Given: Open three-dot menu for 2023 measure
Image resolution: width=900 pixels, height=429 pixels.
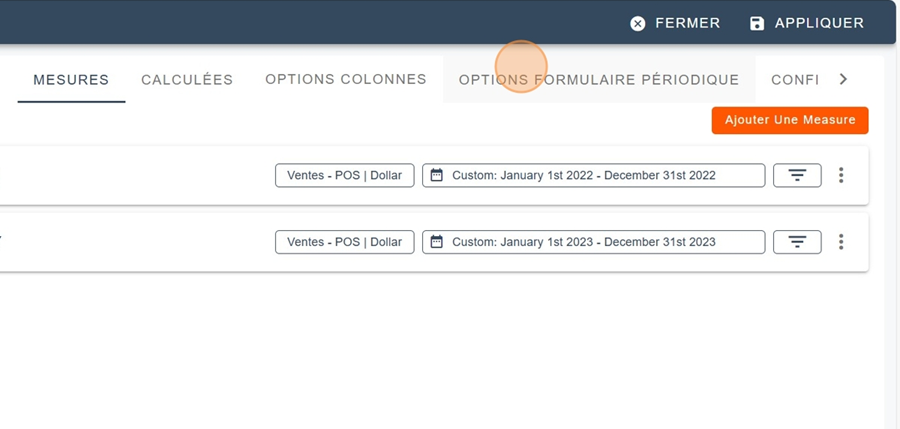Looking at the screenshot, I should click(841, 241).
